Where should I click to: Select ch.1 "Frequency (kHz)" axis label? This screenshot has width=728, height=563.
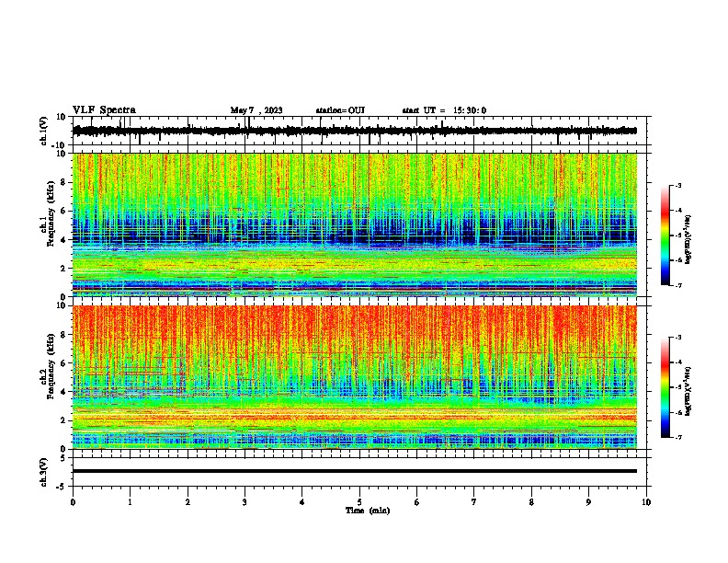pos(51,214)
